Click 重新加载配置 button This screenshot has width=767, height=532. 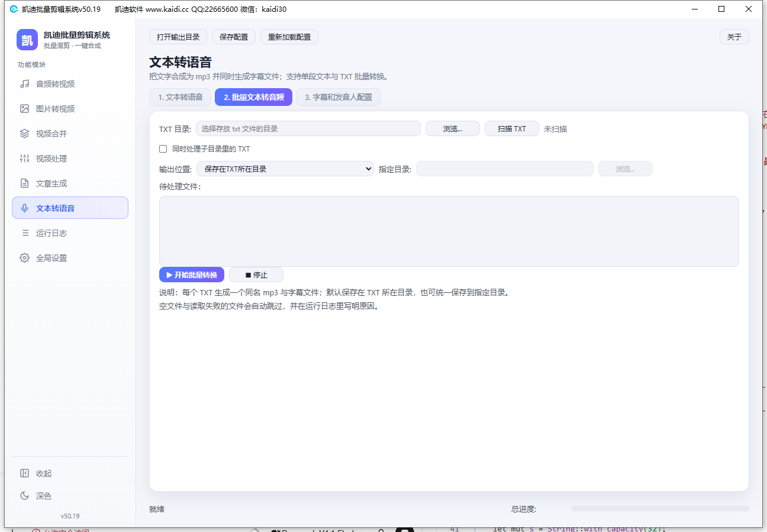[289, 37]
